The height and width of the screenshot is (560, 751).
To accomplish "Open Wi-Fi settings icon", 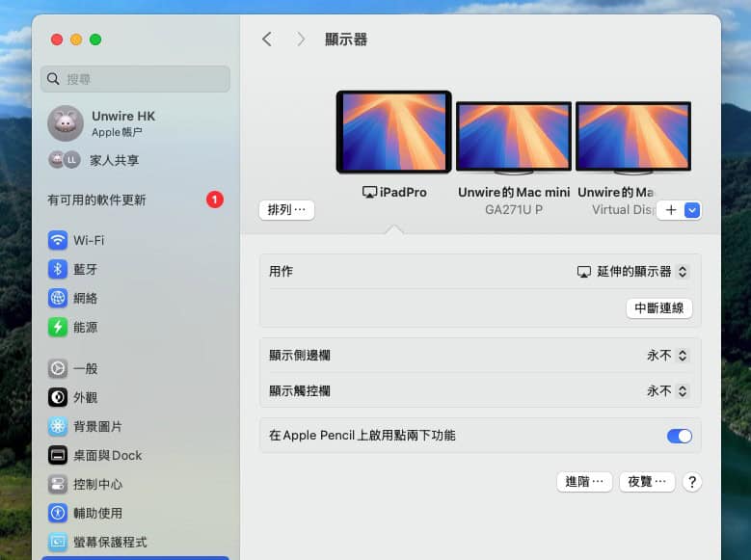I will (x=58, y=240).
